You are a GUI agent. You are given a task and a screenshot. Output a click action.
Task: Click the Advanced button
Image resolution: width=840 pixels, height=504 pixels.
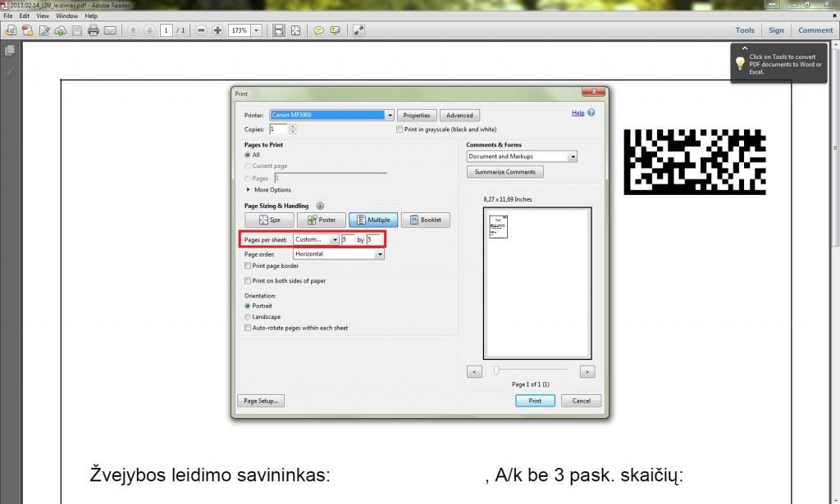[x=459, y=116]
